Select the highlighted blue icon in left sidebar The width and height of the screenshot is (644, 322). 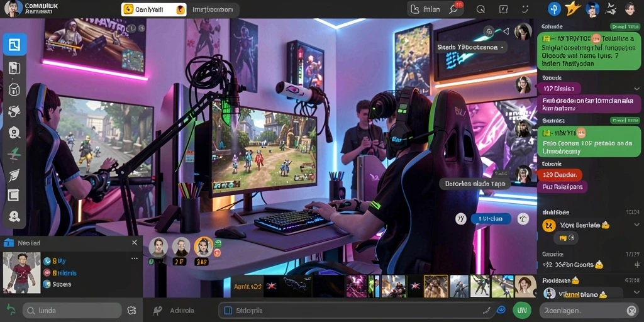(x=15, y=45)
